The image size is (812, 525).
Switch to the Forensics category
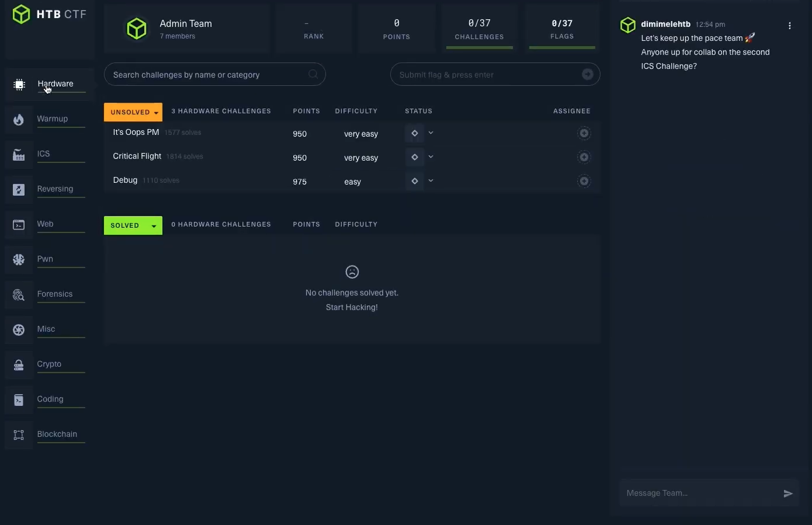[50, 295]
